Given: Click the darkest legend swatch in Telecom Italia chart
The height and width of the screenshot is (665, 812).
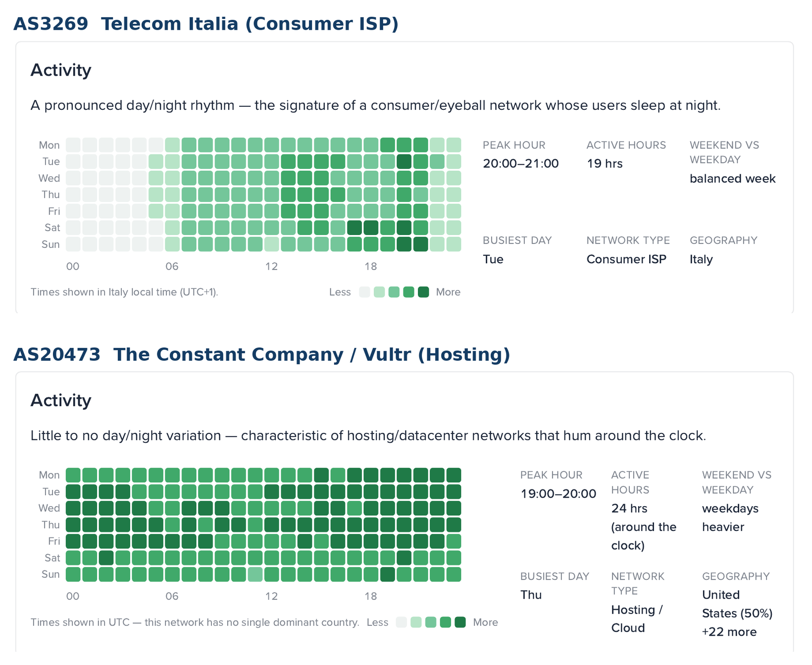Looking at the screenshot, I should point(423,292).
